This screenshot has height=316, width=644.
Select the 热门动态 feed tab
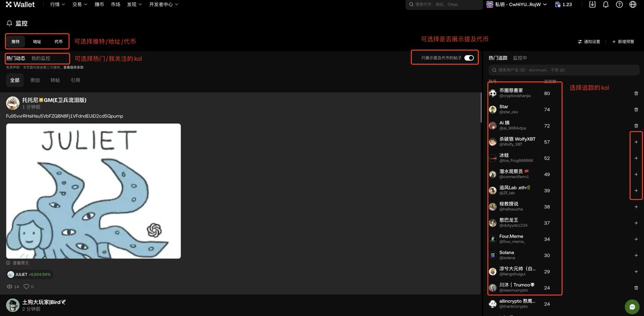pos(16,58)
